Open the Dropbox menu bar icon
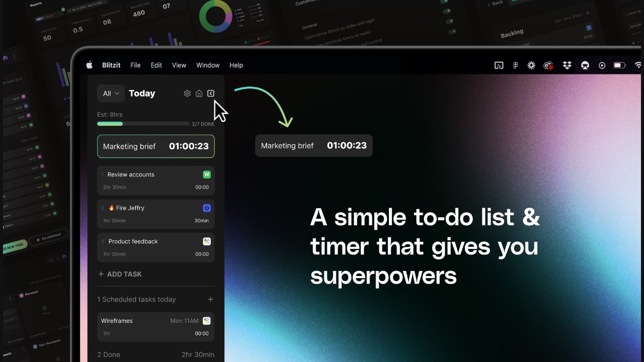 (567, 65)
